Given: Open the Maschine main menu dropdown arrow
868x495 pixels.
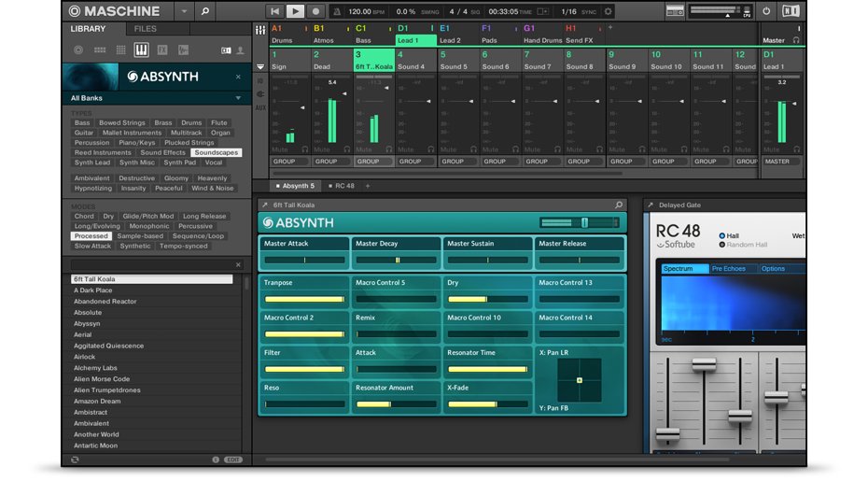Looking at the screenshot, I should pos(182,11).
